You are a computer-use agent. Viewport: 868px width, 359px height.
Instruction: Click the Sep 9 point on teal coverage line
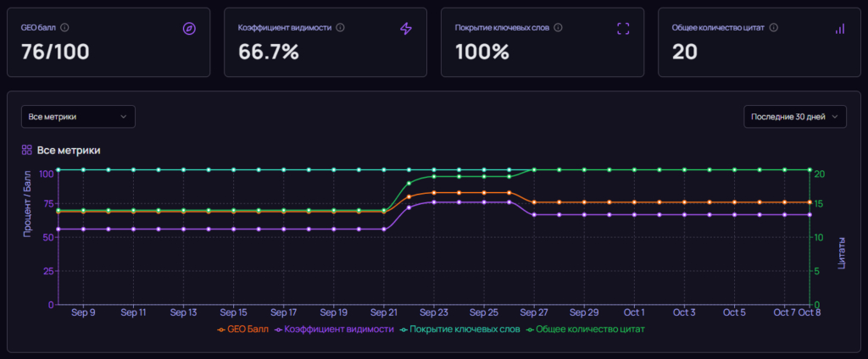(x=83, y=170)
